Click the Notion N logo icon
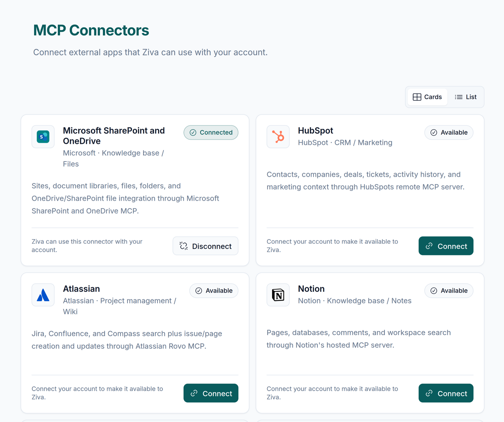This screenshot has height=422, width=504. [278, 295]
